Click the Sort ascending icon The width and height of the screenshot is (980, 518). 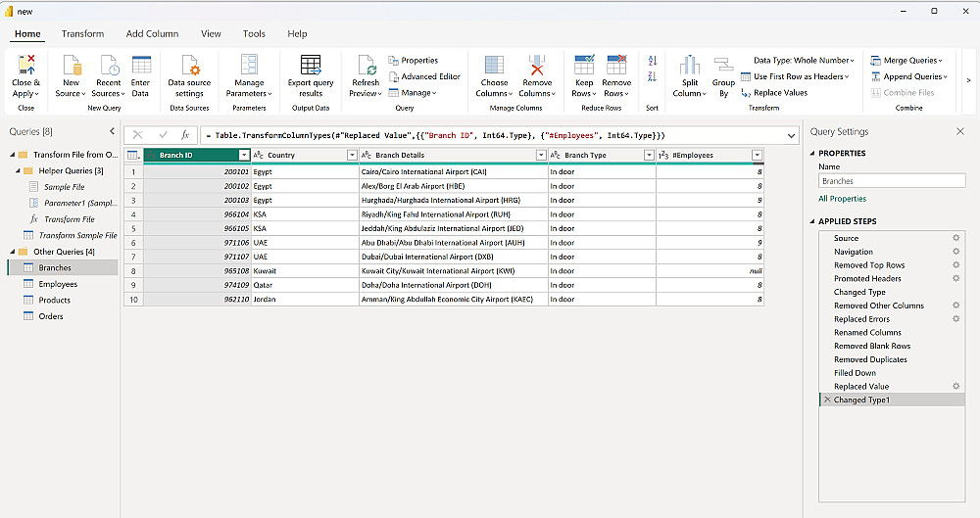pyautogui.click(x=653, y=61)
